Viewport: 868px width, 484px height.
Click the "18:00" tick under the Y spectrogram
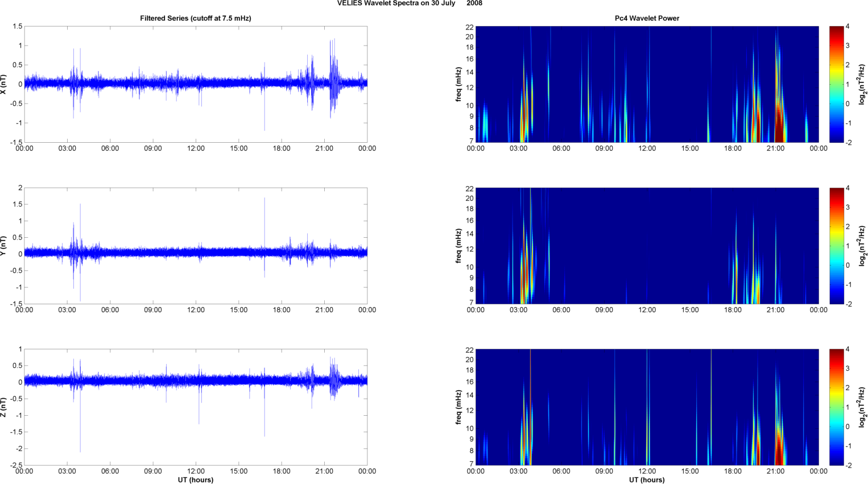click(x=733, y=310)
